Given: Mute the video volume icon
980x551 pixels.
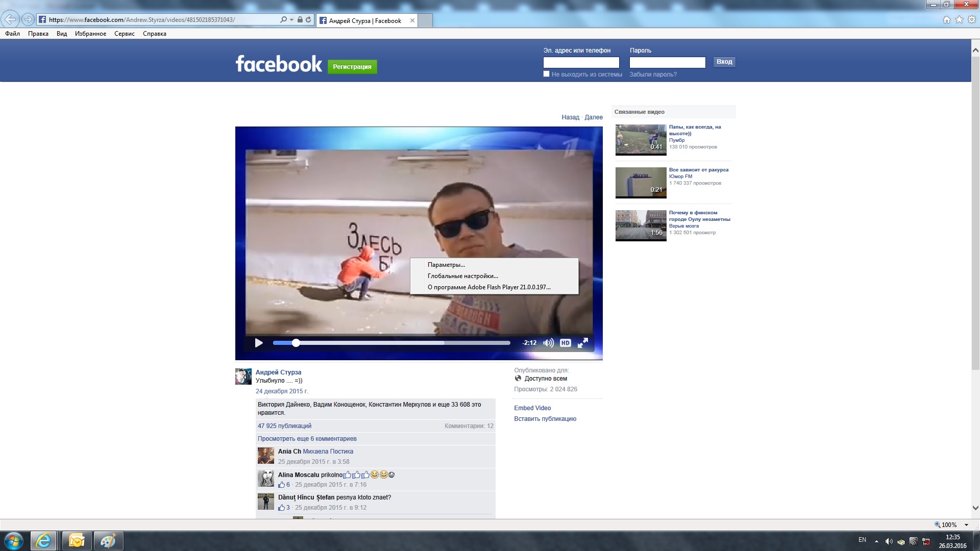Looking at the screenshot, I should (x=548, y=343).
